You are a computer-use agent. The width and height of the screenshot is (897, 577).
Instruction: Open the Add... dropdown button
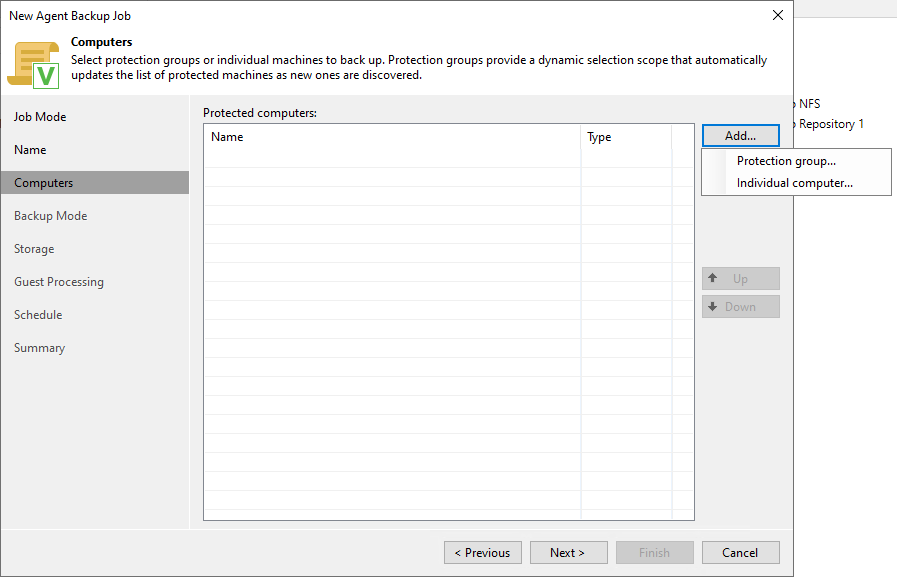click(x=740, y=136)
